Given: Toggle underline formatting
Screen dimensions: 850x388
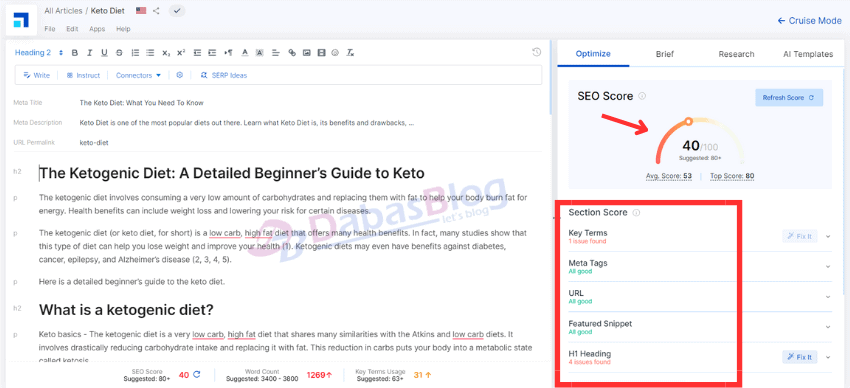Looking at the screenshot, I should click(x=104, y=53).
